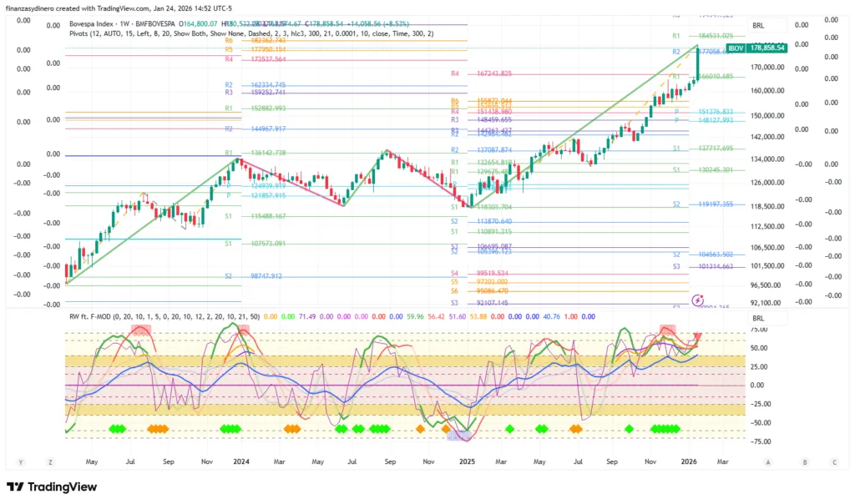Click the IBOV current price label

tap(756, 48)
